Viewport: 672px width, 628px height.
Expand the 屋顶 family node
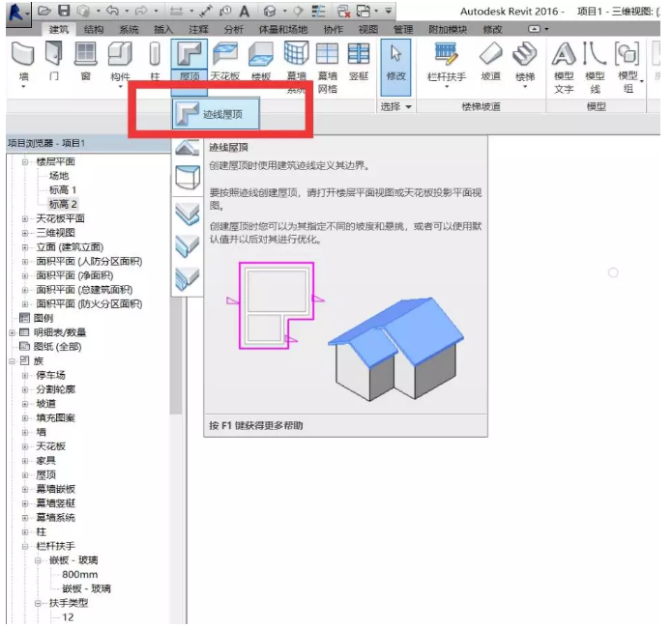tap(25, 475)
